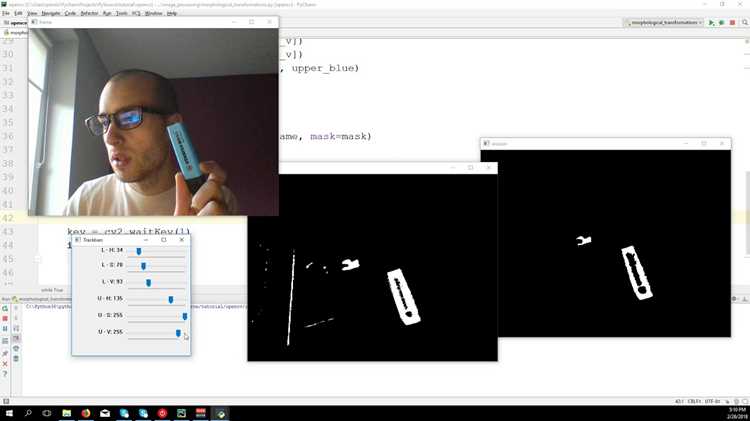This screenshot has height=421, width=750.
Task: Click the Pin tab icon in Run panel
Action: pyautogui.click(x=5, y=354)
